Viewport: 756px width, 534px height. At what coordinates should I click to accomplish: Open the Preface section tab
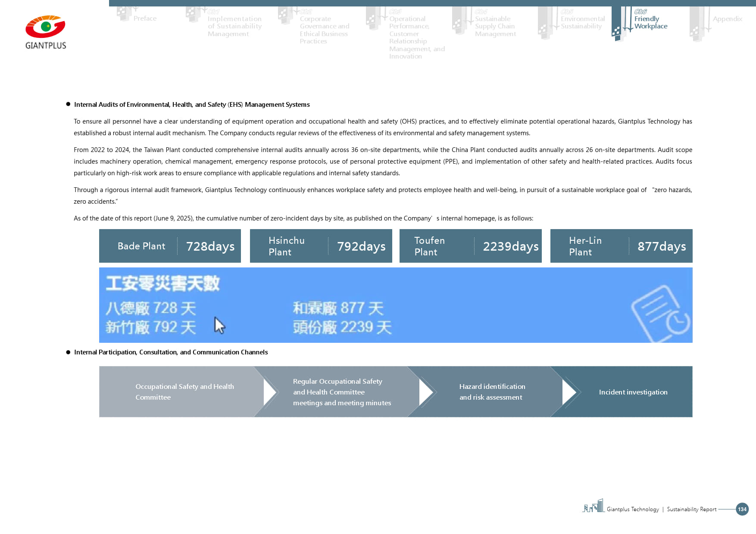click(x=145, y=19)
